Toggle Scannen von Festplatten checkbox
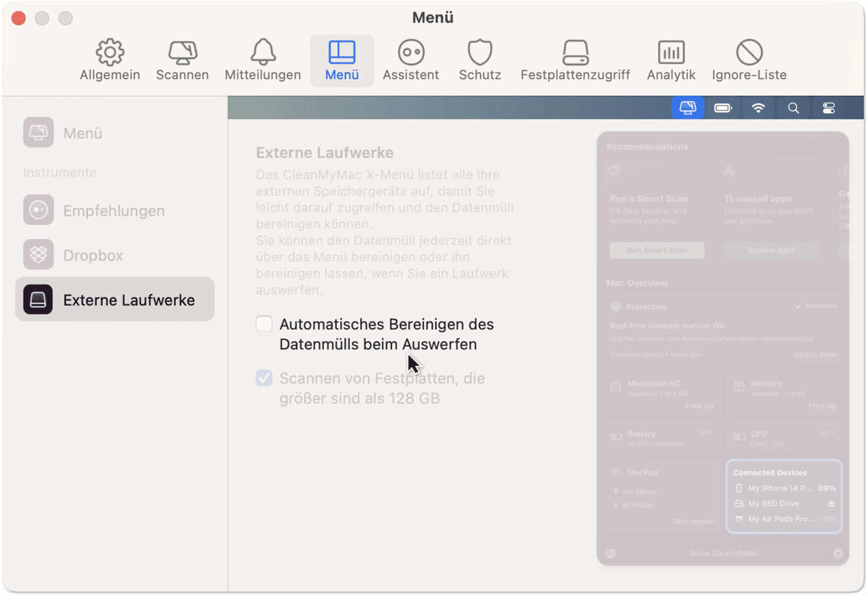Image resolution: width=868 pixels, height=596 pixels. pos(264,378)
